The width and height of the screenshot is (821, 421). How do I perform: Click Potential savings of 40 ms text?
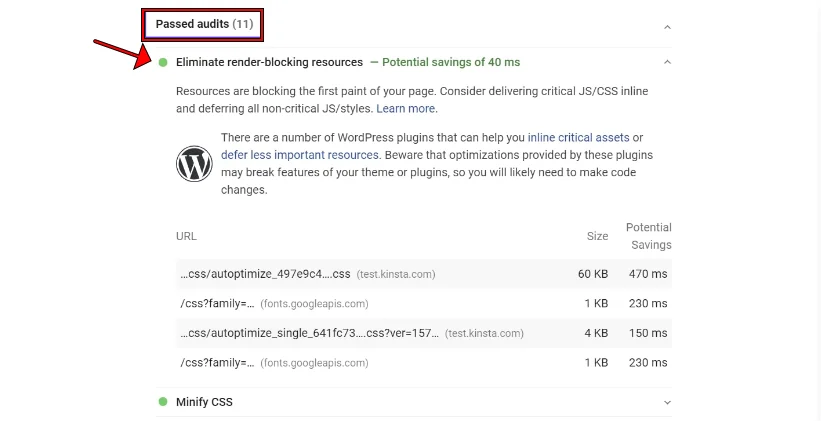click(x=451, y=62)
